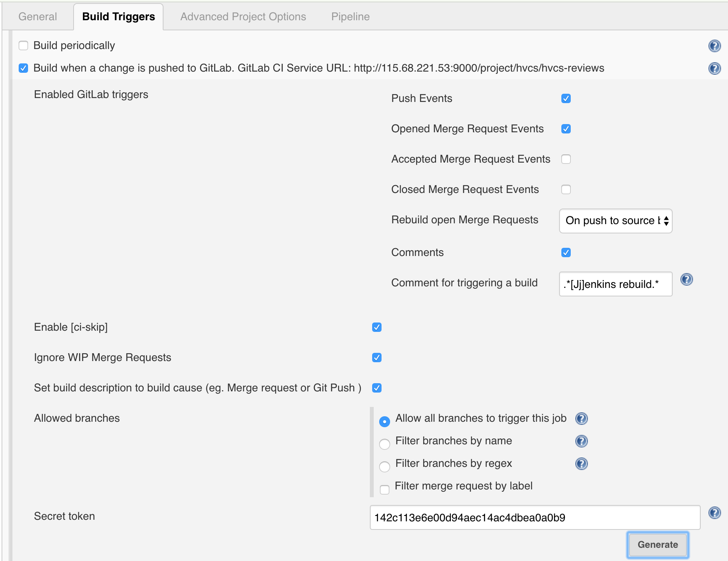Open Rebuild open Merge Requests dropdown

click(615, 221)
